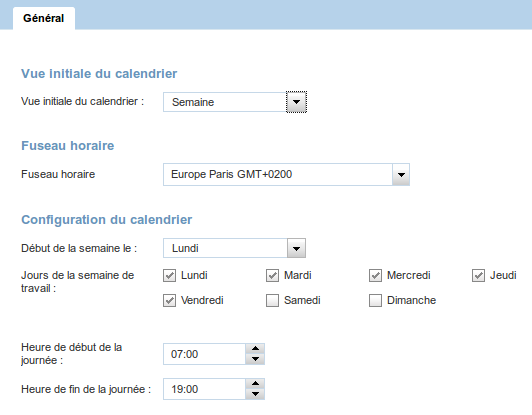
Task: Open the initial calendar view dropdown arrow
Action: [x=296, y=102]
